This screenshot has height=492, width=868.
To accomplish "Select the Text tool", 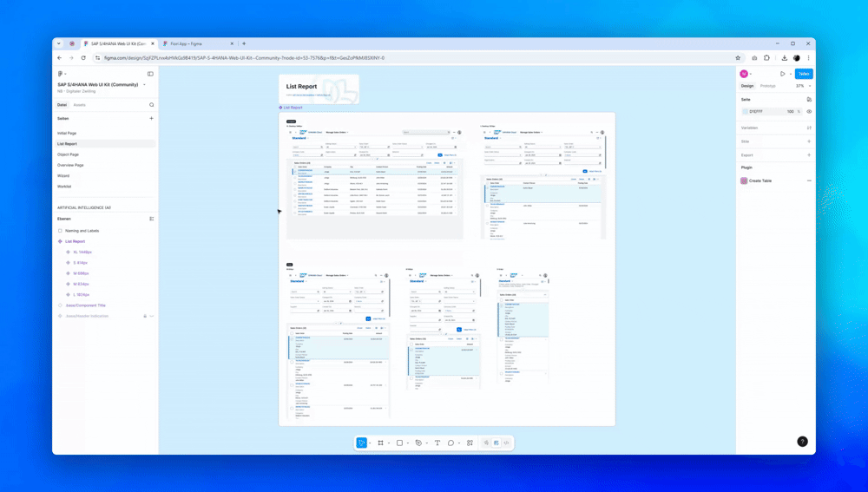I will (x=437, y=443).
